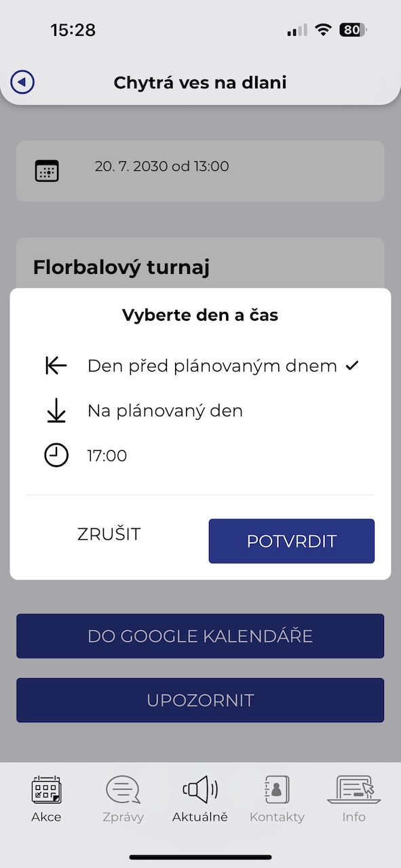Tap the down-arrow planned-day icon
This screenshot has height=868, width=401.
pyautogui.click(x=56, y=410)
